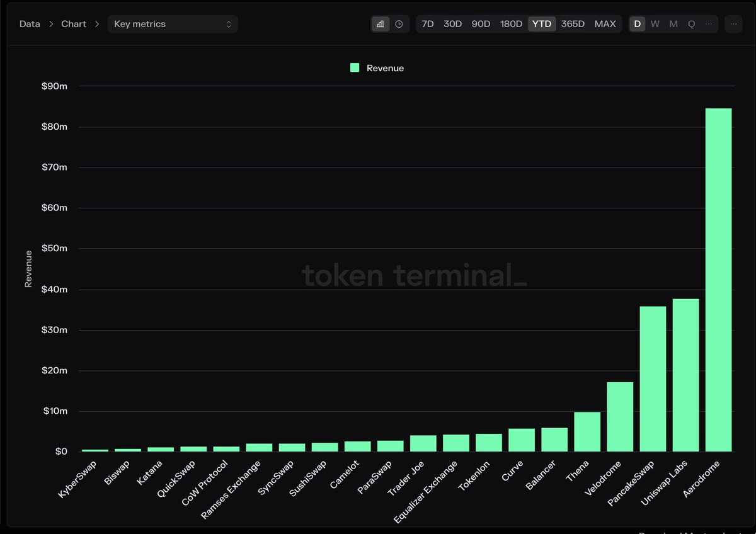The height and width of the screenshot is (534, 756).
Task: Select the 90D time range
Action: [481, 24]
